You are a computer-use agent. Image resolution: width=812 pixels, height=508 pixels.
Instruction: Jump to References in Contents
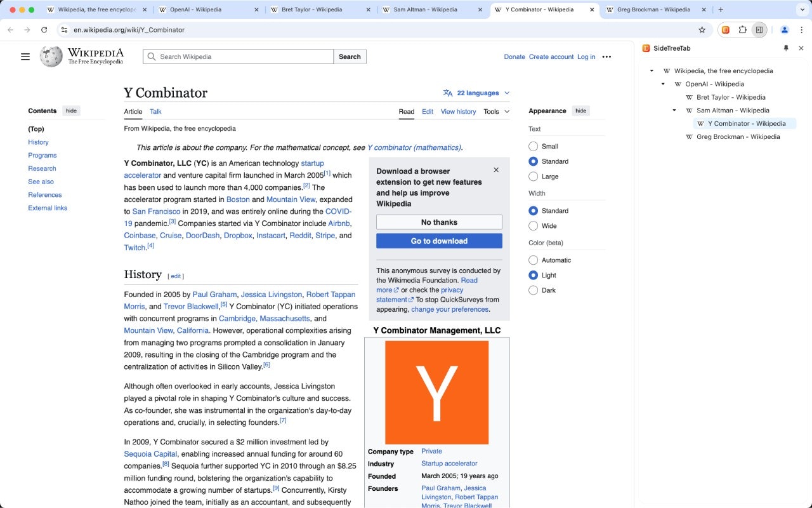click(x=45, y=195)
